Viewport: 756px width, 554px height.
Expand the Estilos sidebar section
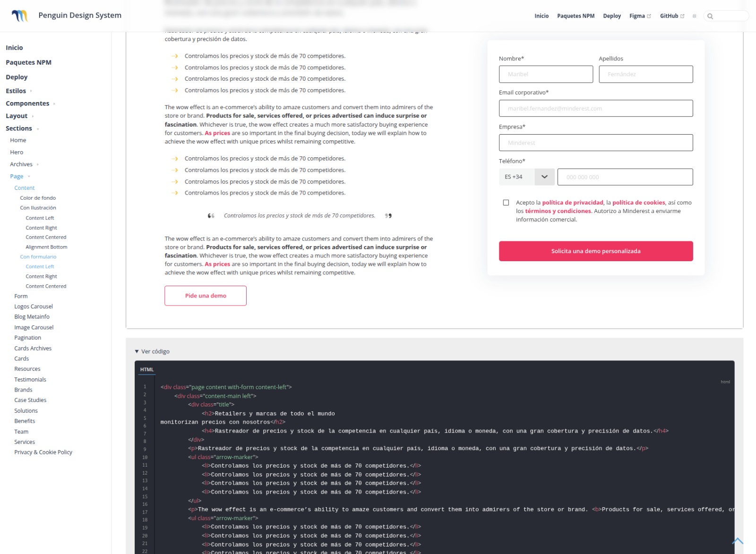tap(31, 91)
